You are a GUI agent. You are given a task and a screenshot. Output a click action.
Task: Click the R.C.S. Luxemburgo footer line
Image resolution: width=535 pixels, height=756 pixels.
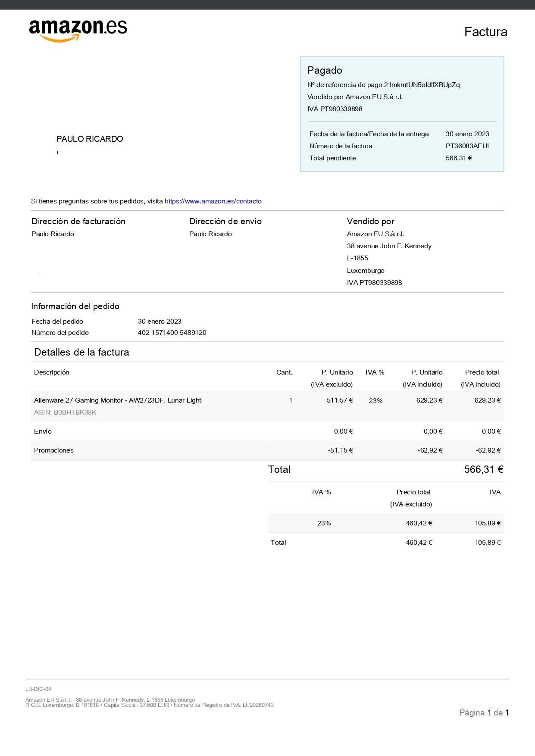click(x=150, y=705)
